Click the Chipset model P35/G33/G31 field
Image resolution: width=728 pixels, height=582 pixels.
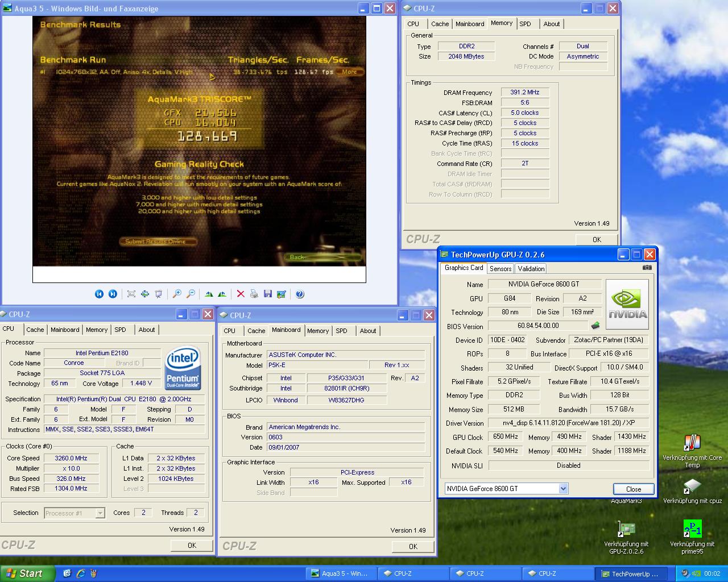(346, 378)
